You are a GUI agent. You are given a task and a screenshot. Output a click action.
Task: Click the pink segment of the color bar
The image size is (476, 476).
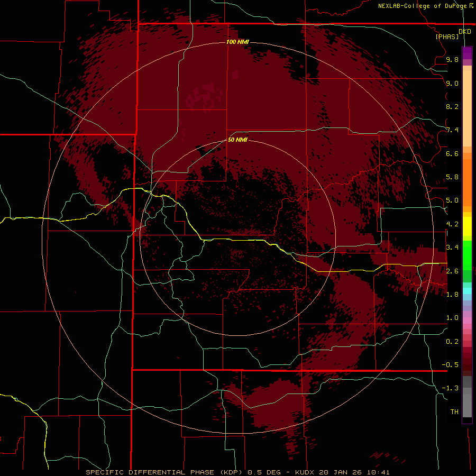point(467,321)
